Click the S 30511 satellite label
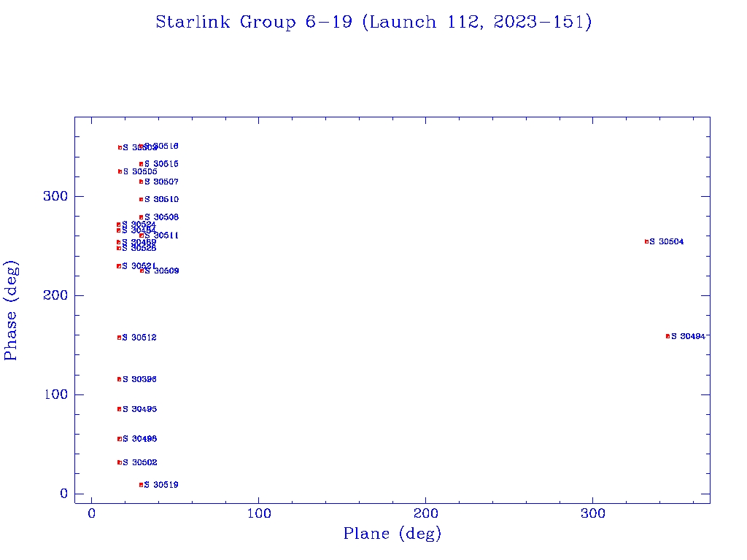 161,236
